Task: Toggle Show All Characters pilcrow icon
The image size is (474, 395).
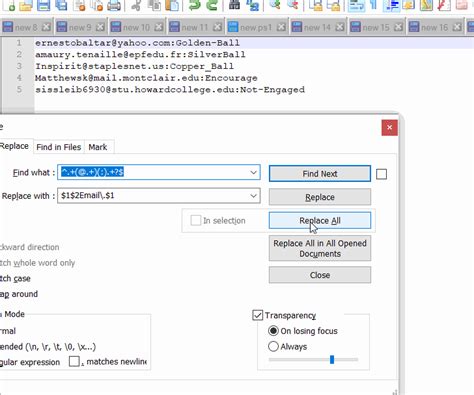Action: (374, 5)
